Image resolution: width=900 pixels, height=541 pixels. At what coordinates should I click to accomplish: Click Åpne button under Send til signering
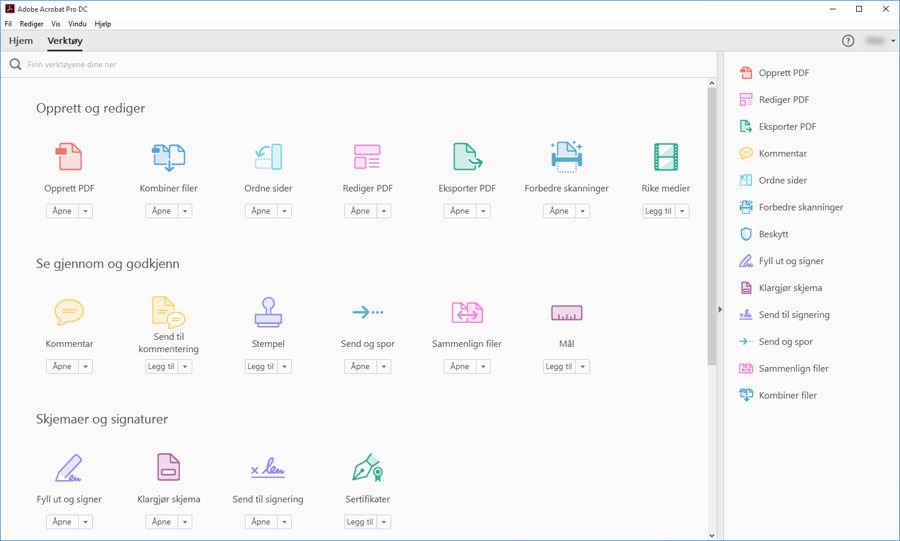point(261,522)
